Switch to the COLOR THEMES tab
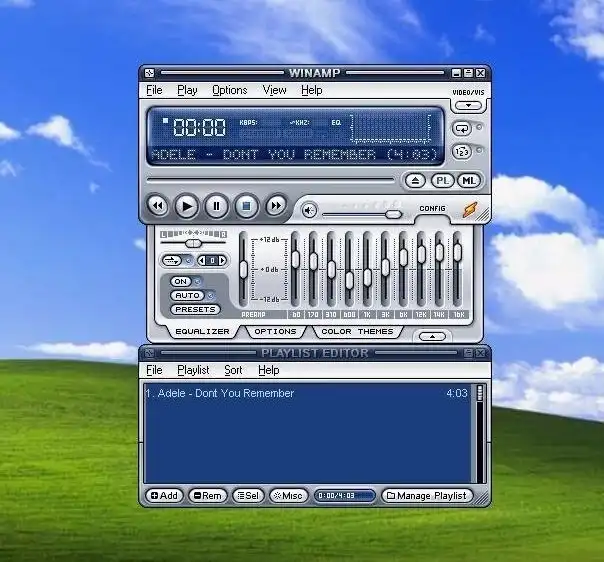The image size is (604, 562). point(357,332)
